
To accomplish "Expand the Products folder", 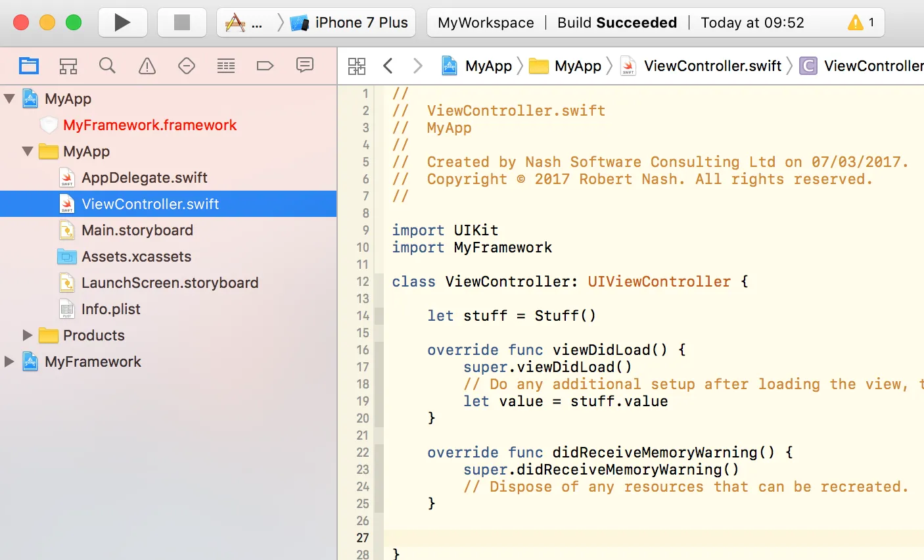I will [x=28, y=335].
